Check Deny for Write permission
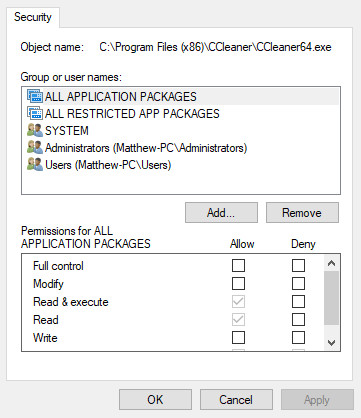The height and width of the screenshot is (418, 361). tap(298, 338)
